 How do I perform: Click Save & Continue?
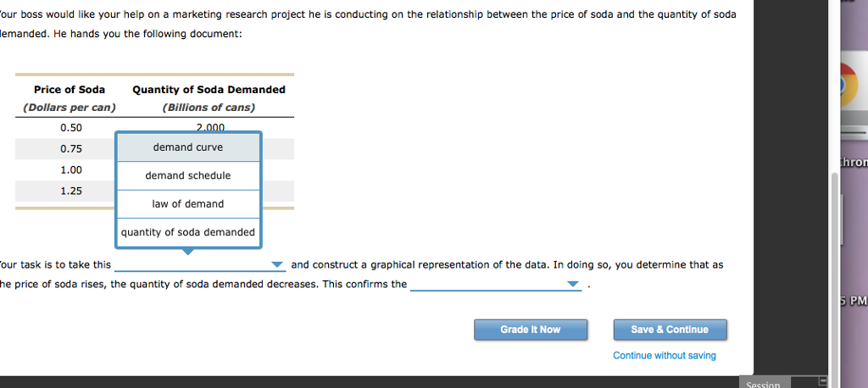(x=670, y=330)
